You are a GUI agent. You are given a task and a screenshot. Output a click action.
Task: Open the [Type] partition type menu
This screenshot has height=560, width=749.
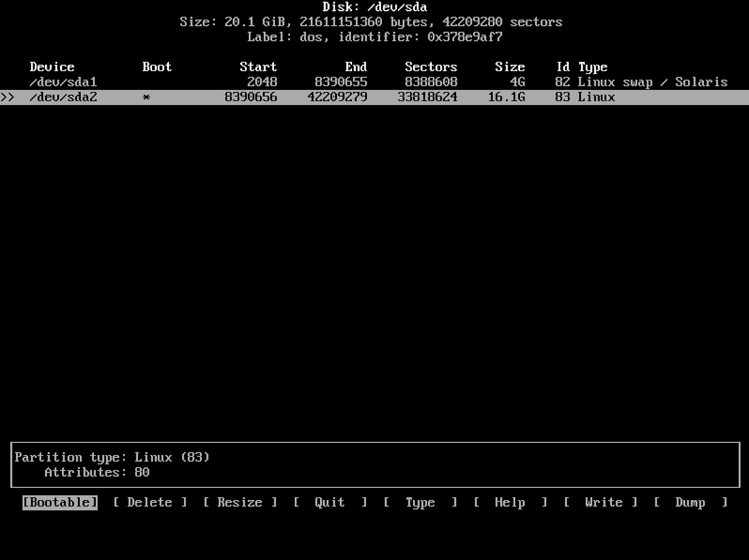(420, 502)
